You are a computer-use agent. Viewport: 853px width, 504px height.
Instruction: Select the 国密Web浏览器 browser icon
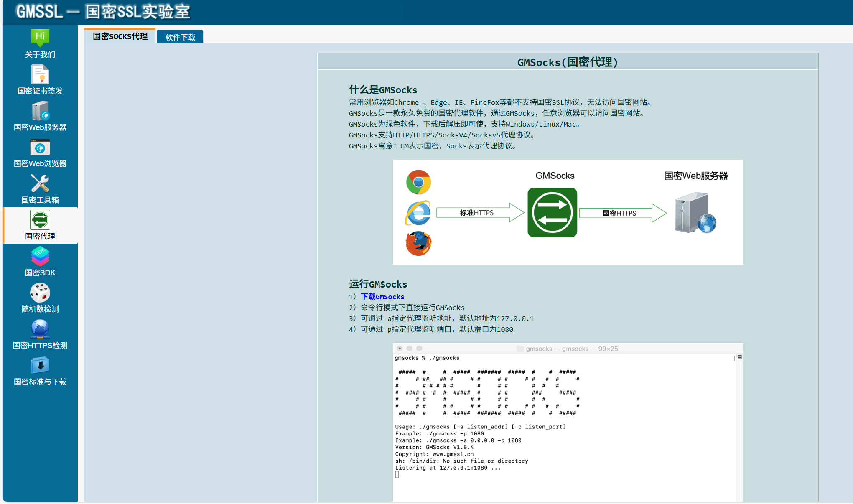(40, 148)
